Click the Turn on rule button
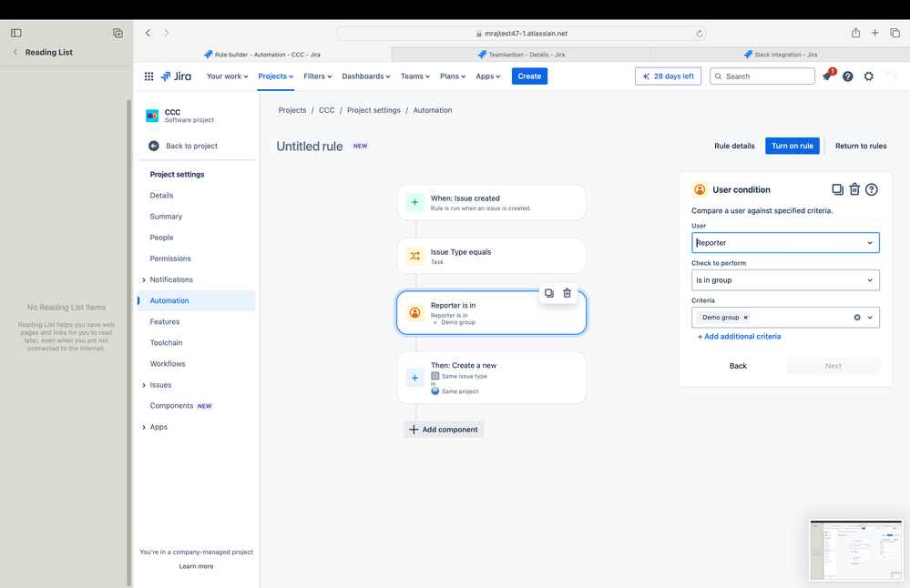Image resolution: width=910 pixels, height=588 pixels. pyautogui.click(x=792, y=147)
